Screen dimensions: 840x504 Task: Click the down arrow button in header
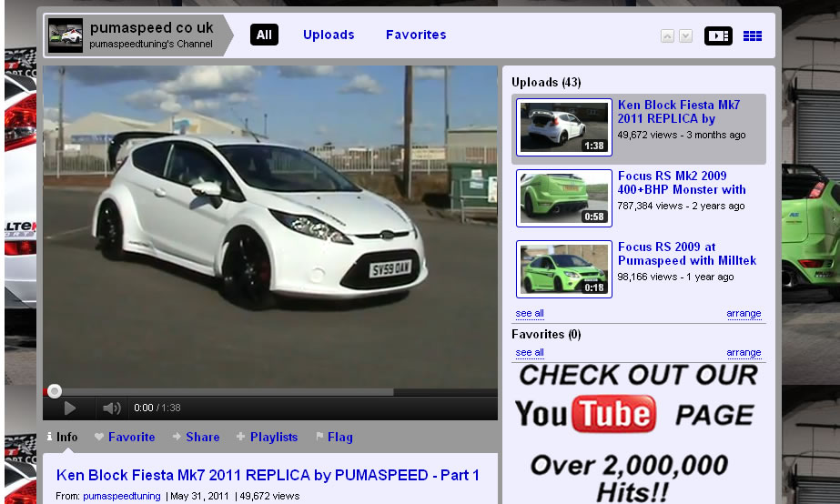(685, 36)
